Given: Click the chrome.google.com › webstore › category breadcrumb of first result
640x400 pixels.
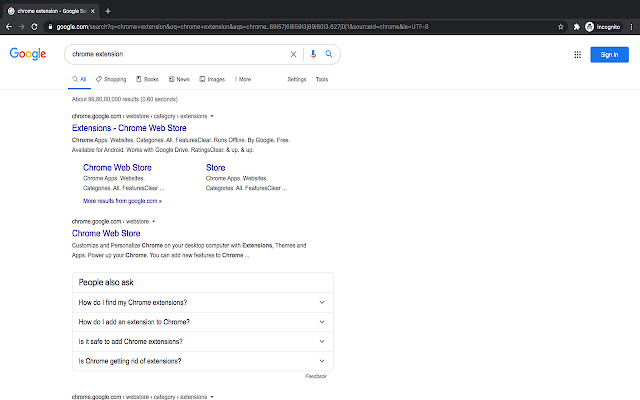Looking at the screenshot, I should click(140, 116).
